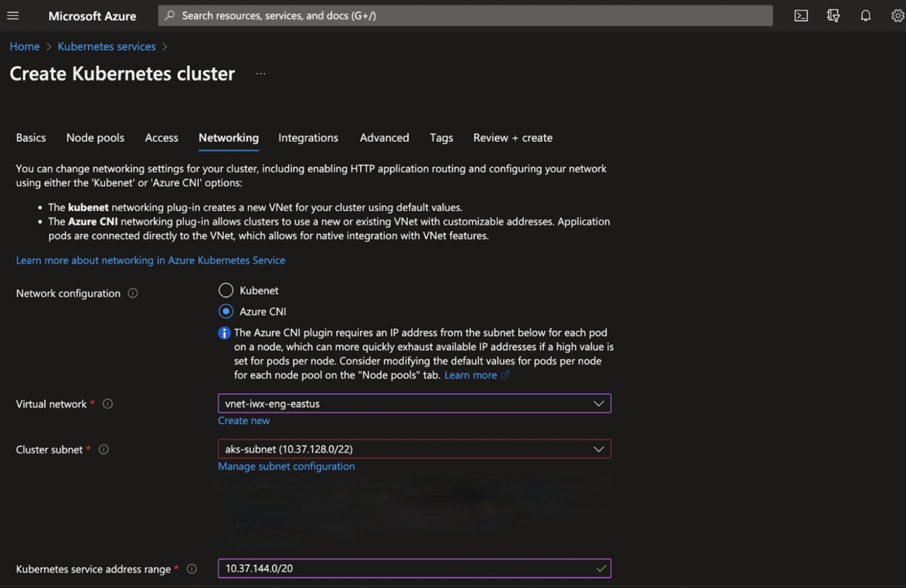
Task: Switch to the Advanced tab
Action: [x=385, y=138]
